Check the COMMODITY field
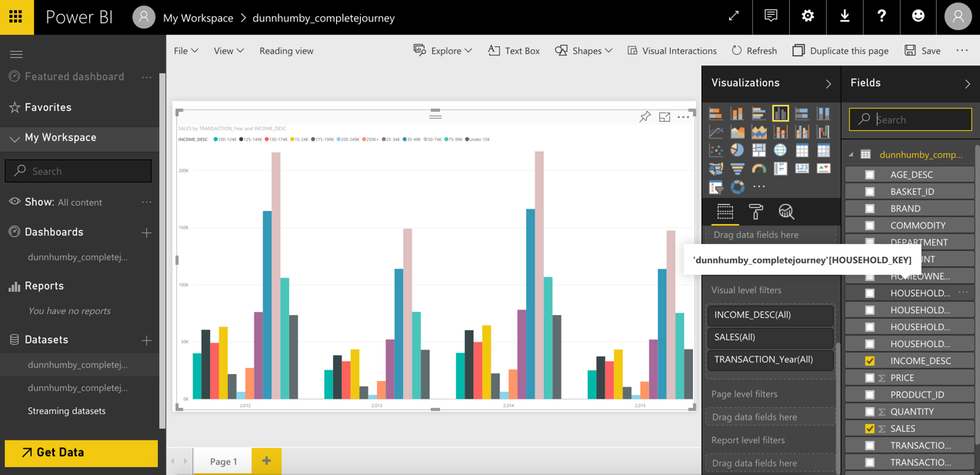 870,226
